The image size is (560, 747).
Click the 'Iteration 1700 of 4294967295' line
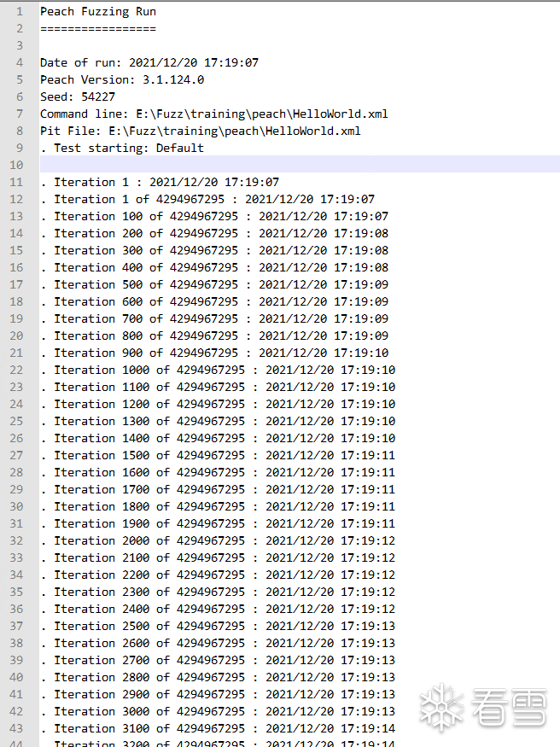[218, 490]
